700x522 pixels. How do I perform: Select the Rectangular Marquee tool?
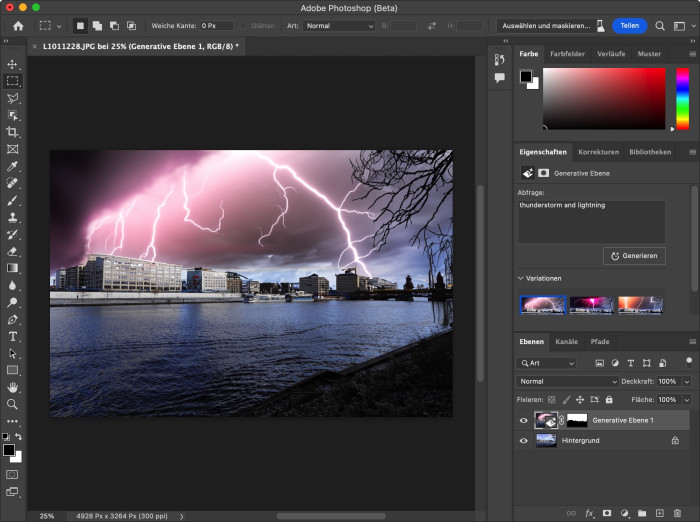(x=12, y=81)
